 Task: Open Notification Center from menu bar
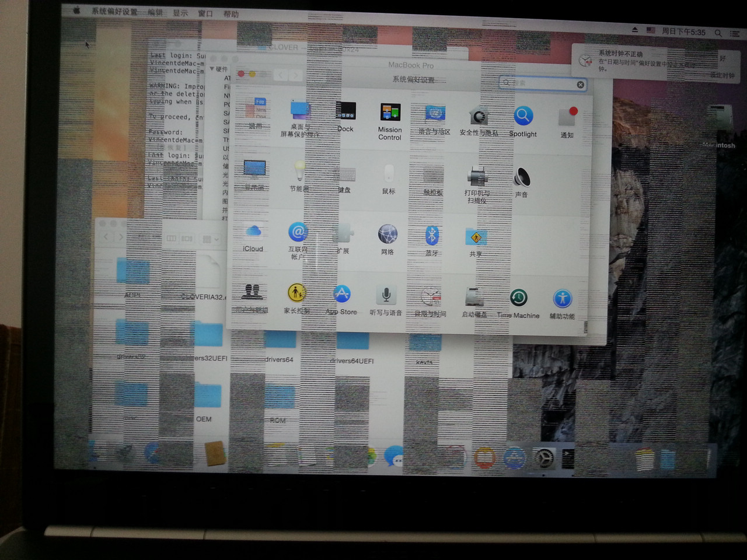pyautogui.click(x=735, y=34)
